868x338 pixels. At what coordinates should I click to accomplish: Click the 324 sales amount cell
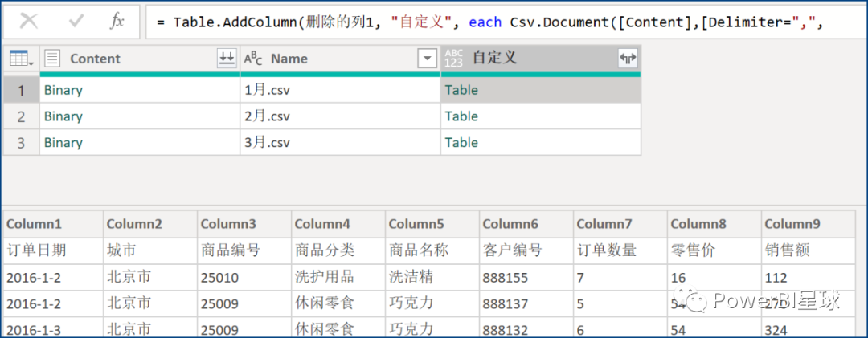[809, 328]
